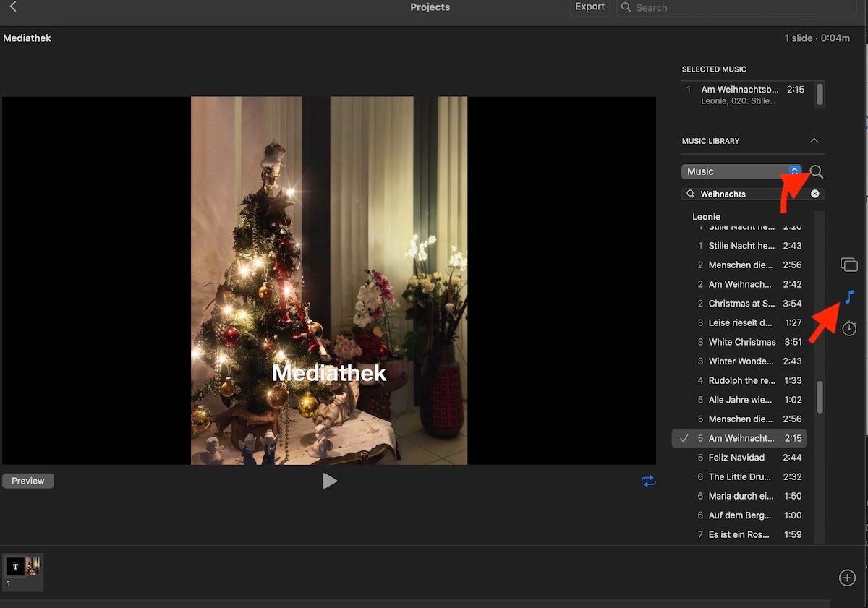Select the Feliz Navidad track

736,457
